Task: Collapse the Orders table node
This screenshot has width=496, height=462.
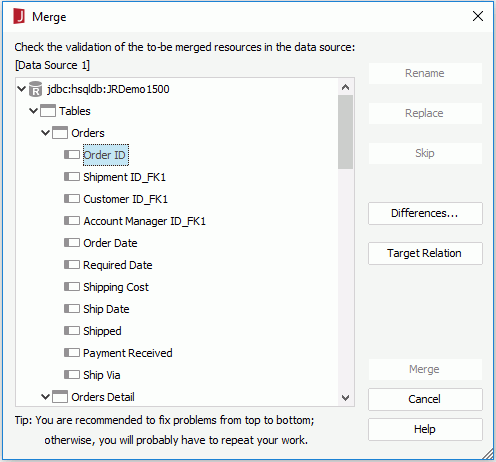Action: (x=45, y=133)
